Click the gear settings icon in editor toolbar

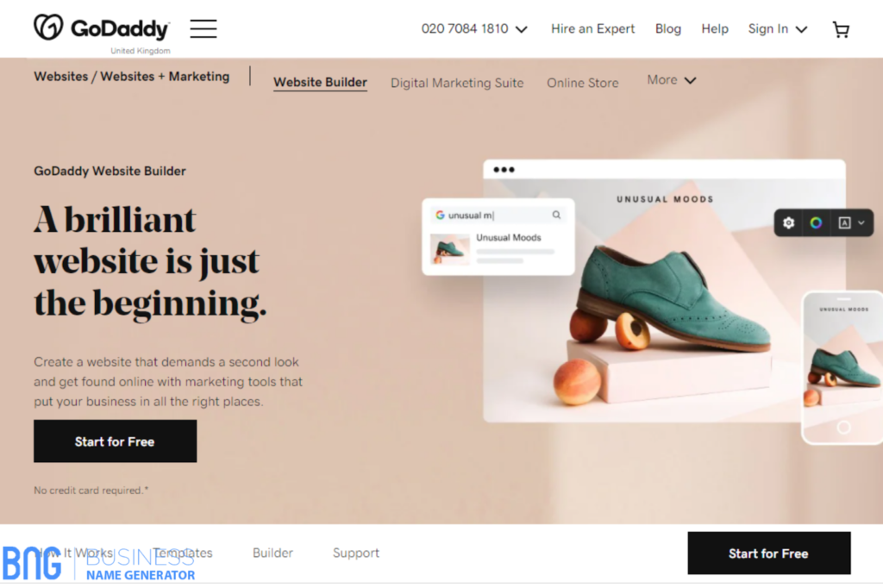tap(788, 223)
